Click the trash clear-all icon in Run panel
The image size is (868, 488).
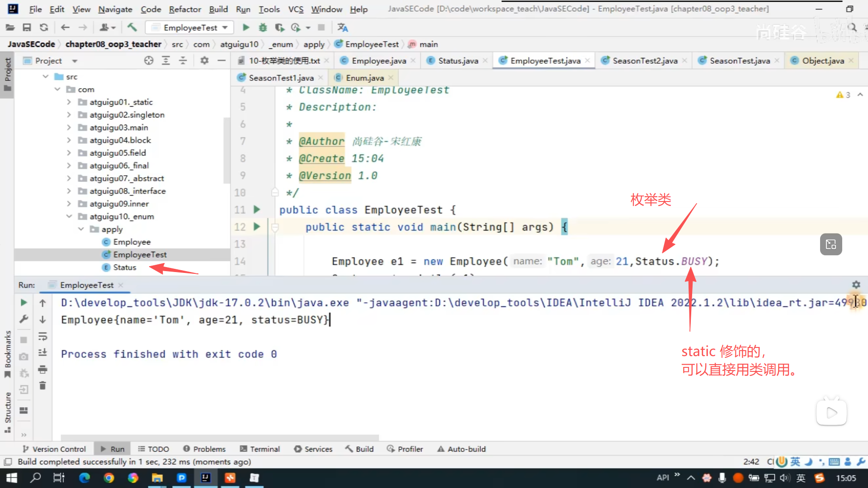pos(42,385)
